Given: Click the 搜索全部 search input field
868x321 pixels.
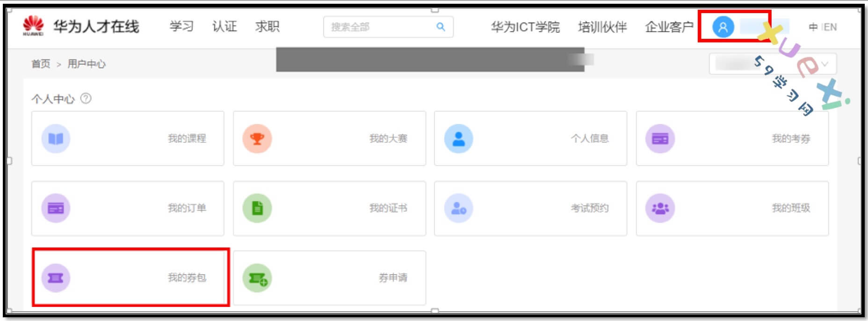Looking at the screenshot, I should click(x=379, y=27).
